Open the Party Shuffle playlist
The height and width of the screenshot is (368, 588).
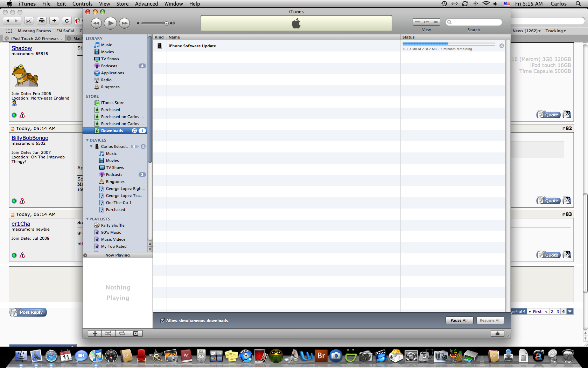click(113, 225)
